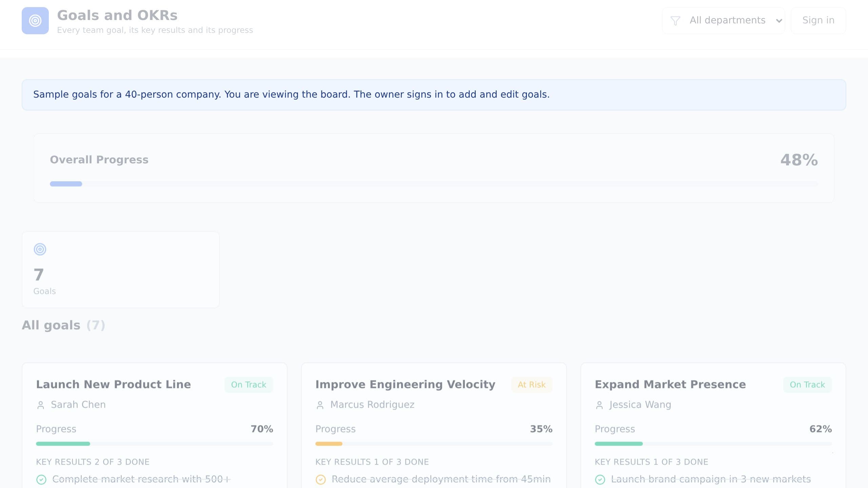The height and width of the screenshot is (488, 868).
Task: Click the target icon above the 7 Goals count
Action: pyautogui.click(x=40, y=249)
